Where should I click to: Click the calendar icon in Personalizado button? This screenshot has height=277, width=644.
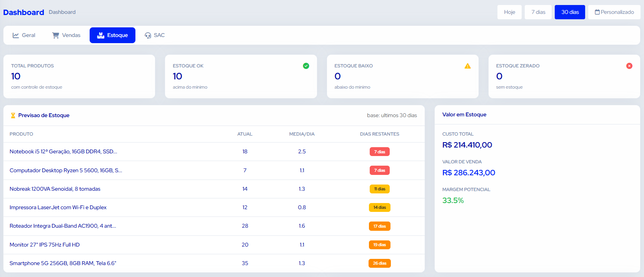597,12
